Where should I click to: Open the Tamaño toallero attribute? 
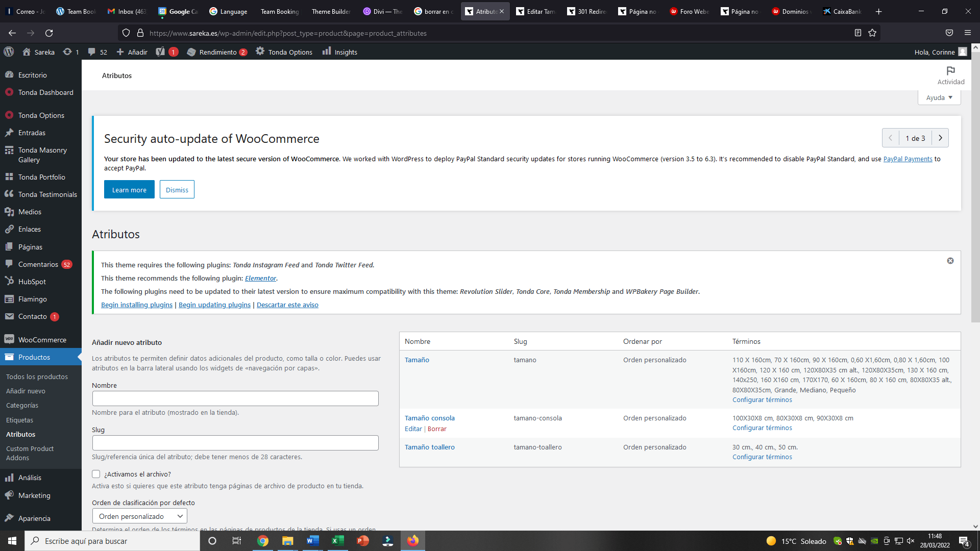pos(430,447)
